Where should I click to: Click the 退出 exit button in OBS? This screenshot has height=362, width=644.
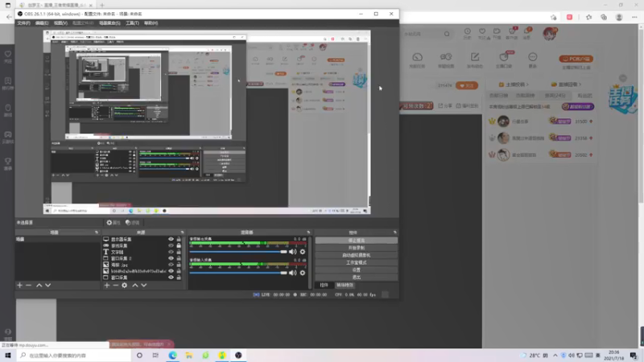tap(356, 278)
